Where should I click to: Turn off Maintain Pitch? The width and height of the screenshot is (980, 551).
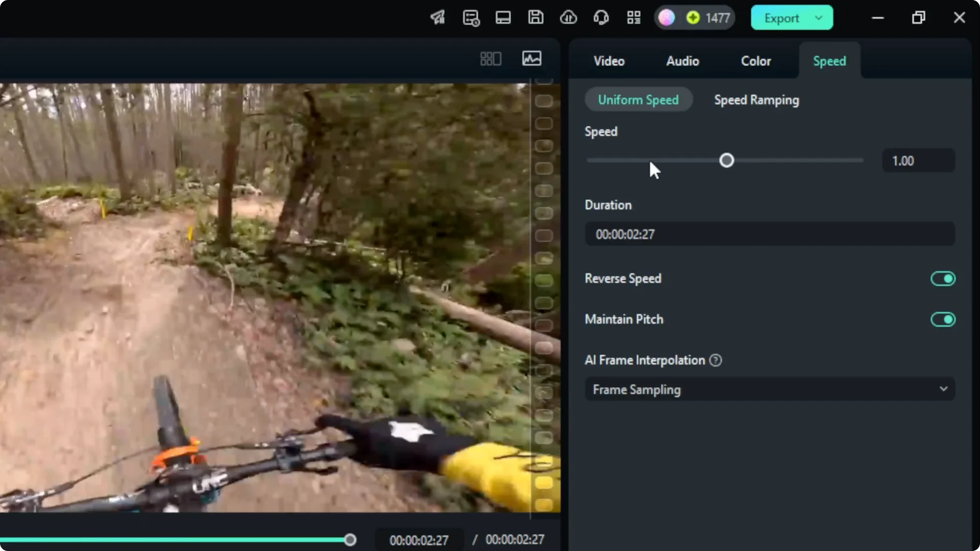pos(942,319)
